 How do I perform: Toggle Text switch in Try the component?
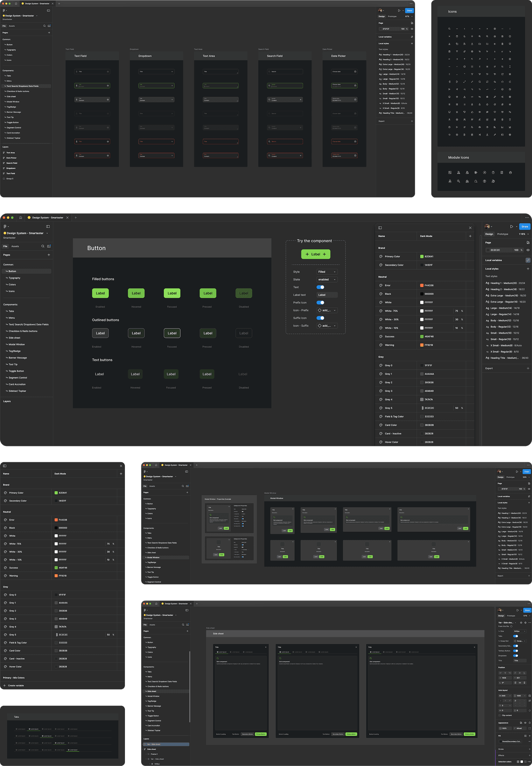point(320,287)
